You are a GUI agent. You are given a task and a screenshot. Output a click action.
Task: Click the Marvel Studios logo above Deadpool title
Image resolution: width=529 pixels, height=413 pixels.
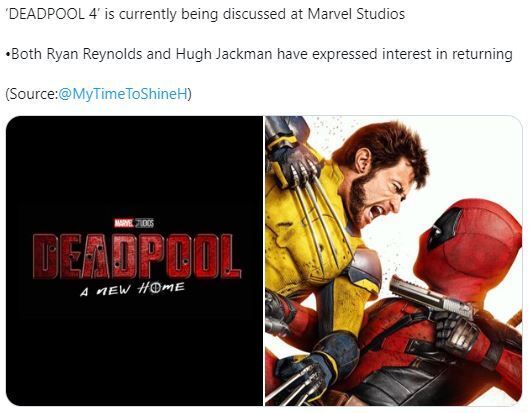pos(134,223)
